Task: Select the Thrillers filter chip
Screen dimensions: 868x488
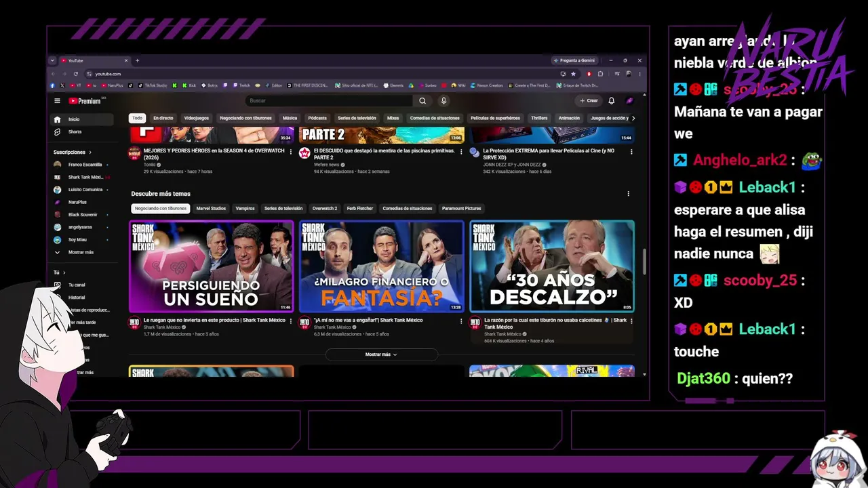Action: click(x=539, y=118)
